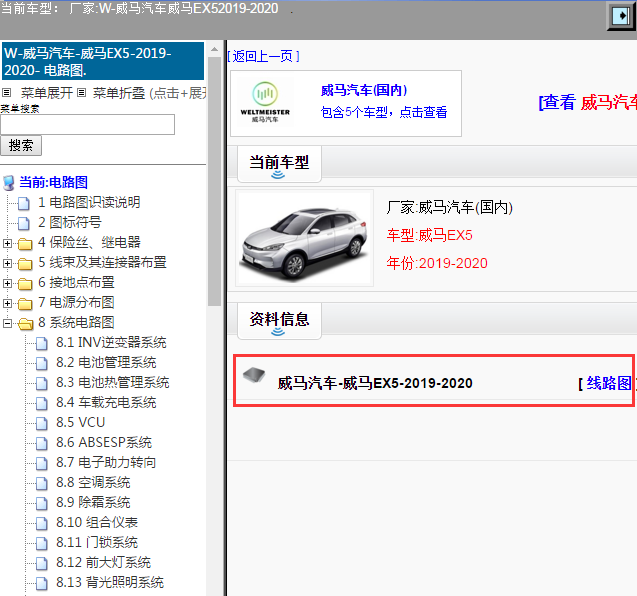Select 8.10 组合仪表
Viewport: 637px width, 596px height.
click(x=97, y=522)
